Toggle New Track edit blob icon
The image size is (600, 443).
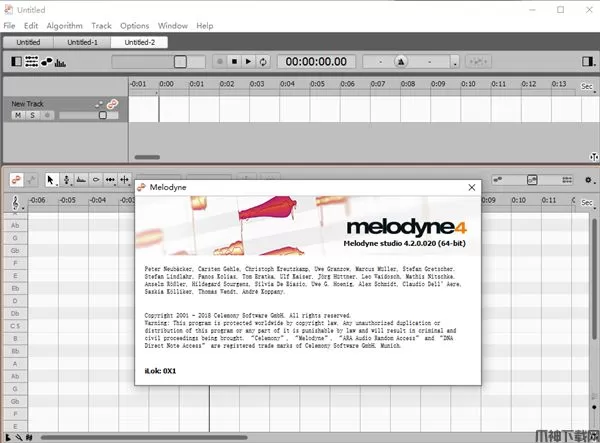click(x=112, y=104)
